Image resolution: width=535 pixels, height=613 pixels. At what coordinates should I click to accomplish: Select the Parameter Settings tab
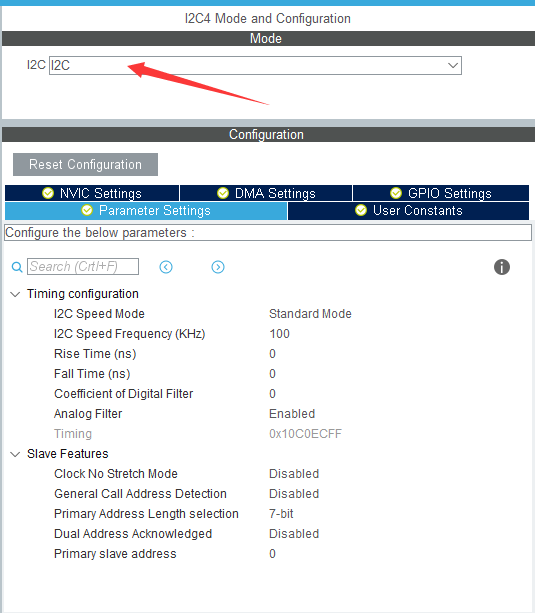tap(146, 211)
